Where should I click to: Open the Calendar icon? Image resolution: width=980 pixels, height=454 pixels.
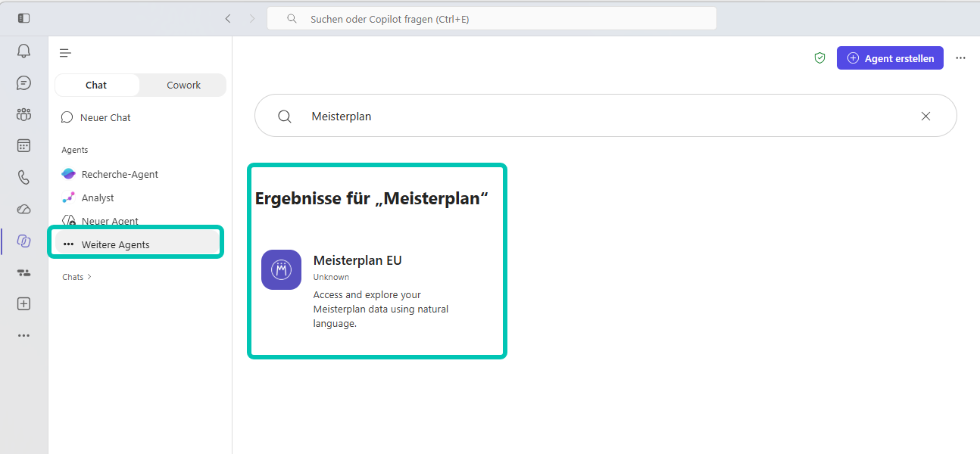(23, 146)
